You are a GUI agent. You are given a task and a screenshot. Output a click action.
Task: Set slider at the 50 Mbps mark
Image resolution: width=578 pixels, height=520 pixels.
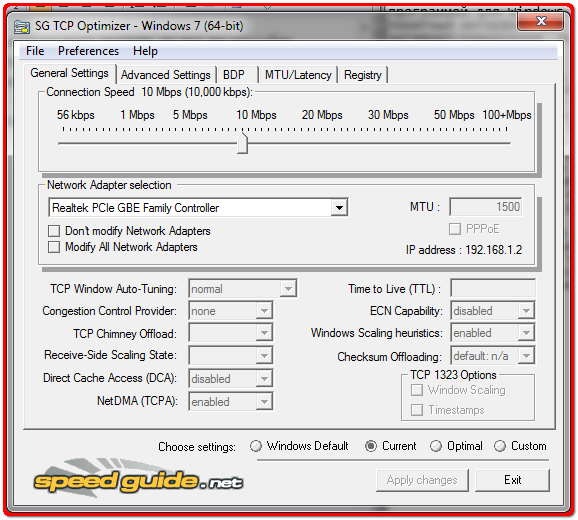(454, 143)
